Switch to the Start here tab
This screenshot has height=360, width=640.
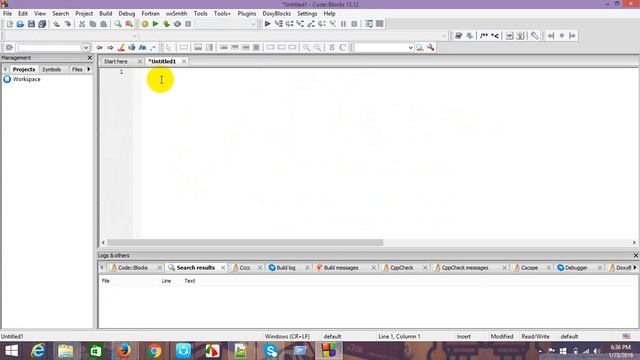tap(116, 61)
